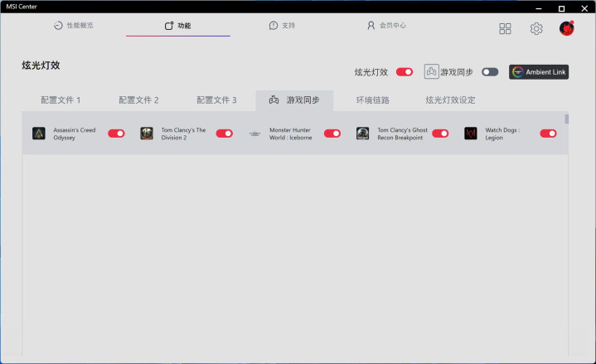The image size is (596, 364).
Task: Go to the 会员中心 section
Action: pos(386,26)
